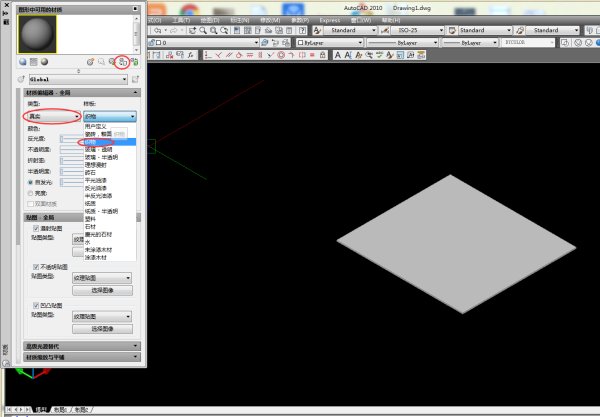The image size is (600, 417).
Task: Open the 不透明贴图 texture type dropdown
Action: (102, 278)
